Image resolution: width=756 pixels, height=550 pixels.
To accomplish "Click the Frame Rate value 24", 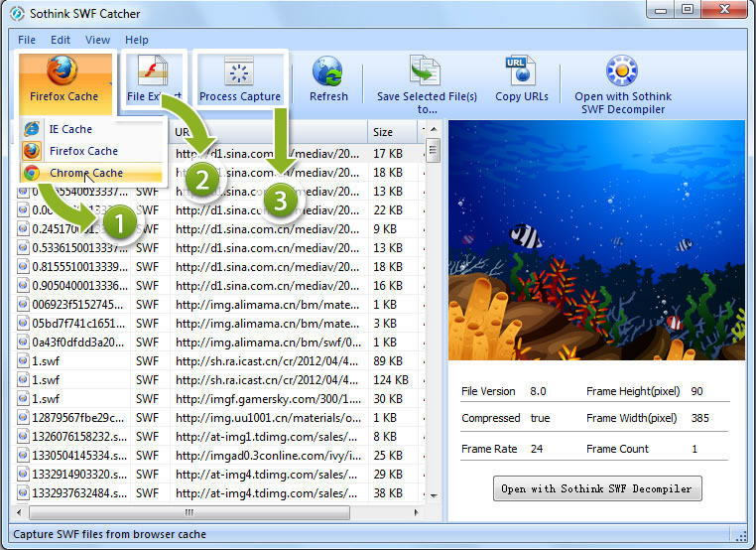I will click(x=537, y=449).
